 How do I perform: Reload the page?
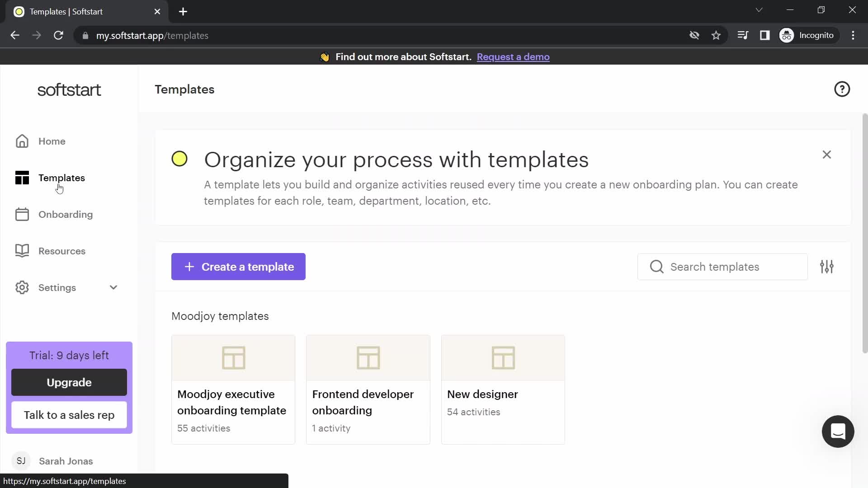click(58, 35)
